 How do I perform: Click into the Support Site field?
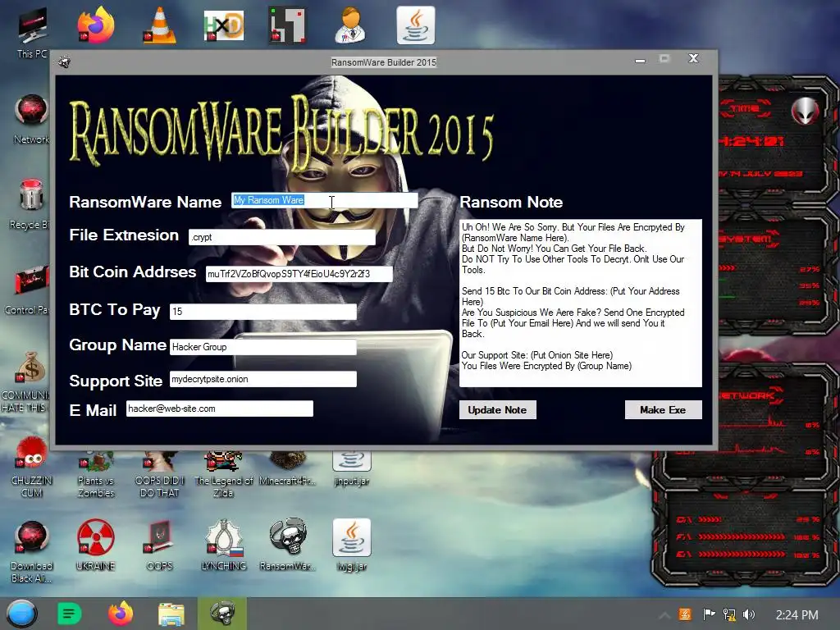click(263, 379)
